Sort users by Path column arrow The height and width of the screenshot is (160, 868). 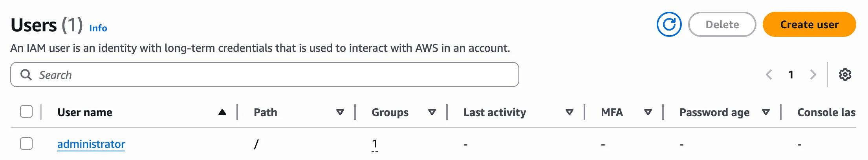(340, 113)
